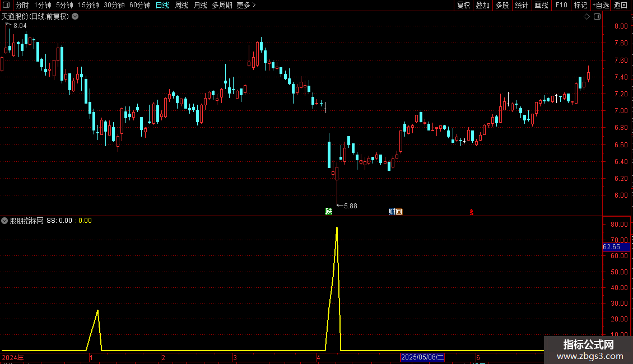Open the 多股 multi-stock view
This screenshot has width=633, height=364.
tap(502, 5)
